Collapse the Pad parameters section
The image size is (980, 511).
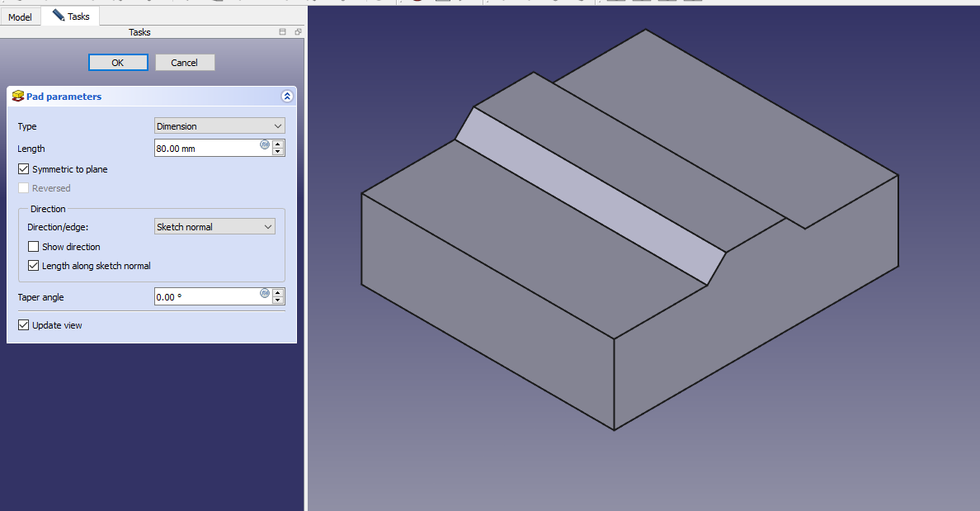287,97
